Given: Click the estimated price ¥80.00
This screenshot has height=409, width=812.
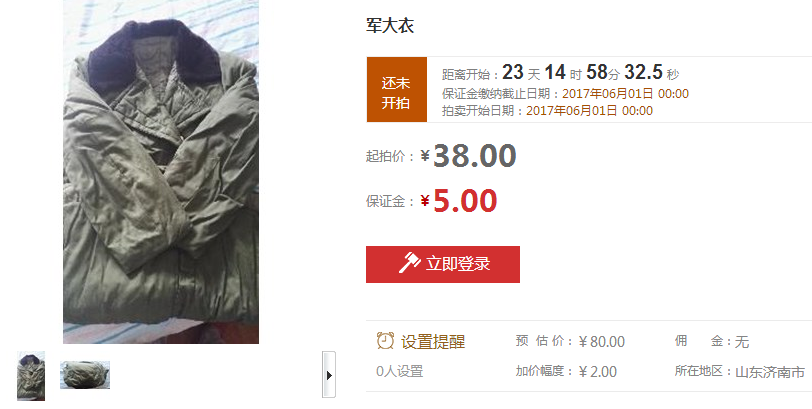Looking at the screenshot, I should click(x=601, y=342).
